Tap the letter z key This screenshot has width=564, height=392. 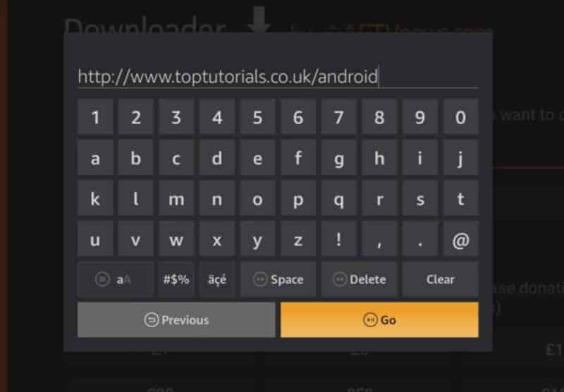click(298, 240)
